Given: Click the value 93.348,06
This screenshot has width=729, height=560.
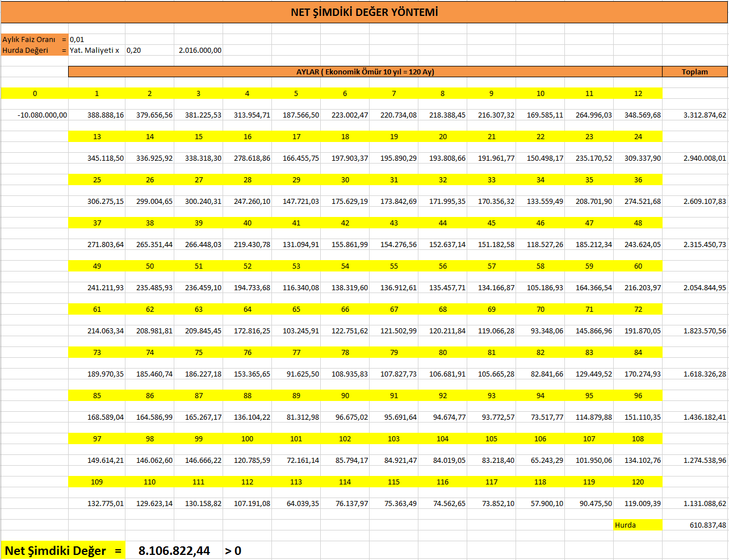Looking at the screenshot, I should (547, 331).
